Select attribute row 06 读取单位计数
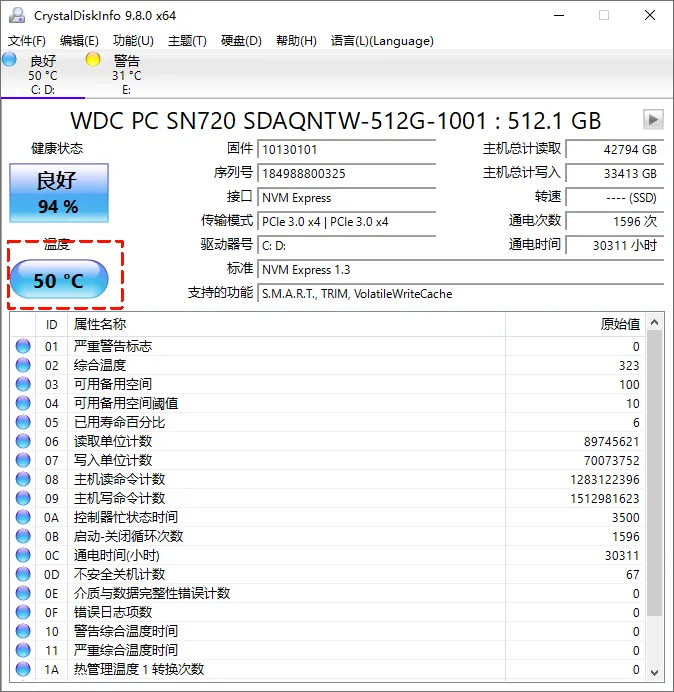674x692 pixels. pos(328,441)
